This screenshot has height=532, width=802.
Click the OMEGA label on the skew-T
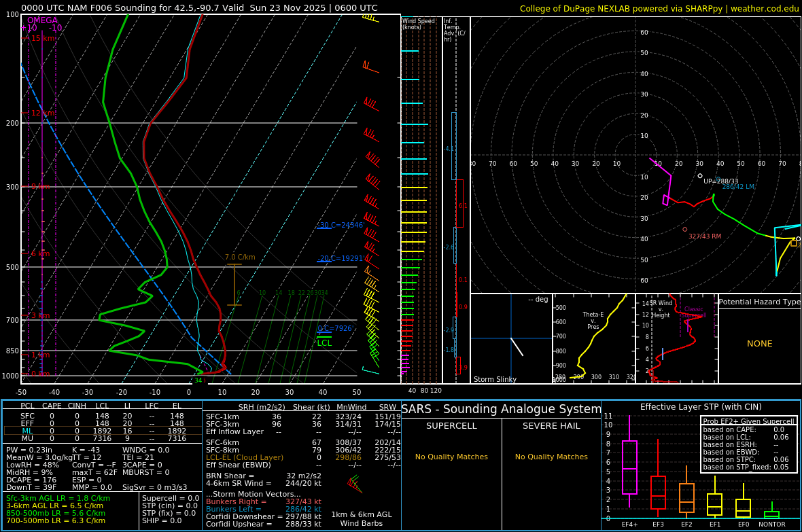point(42,20)
